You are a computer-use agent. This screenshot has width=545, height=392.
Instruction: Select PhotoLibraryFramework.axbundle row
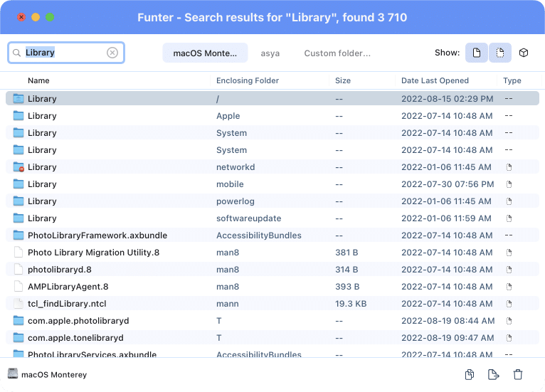pos(272,235)
